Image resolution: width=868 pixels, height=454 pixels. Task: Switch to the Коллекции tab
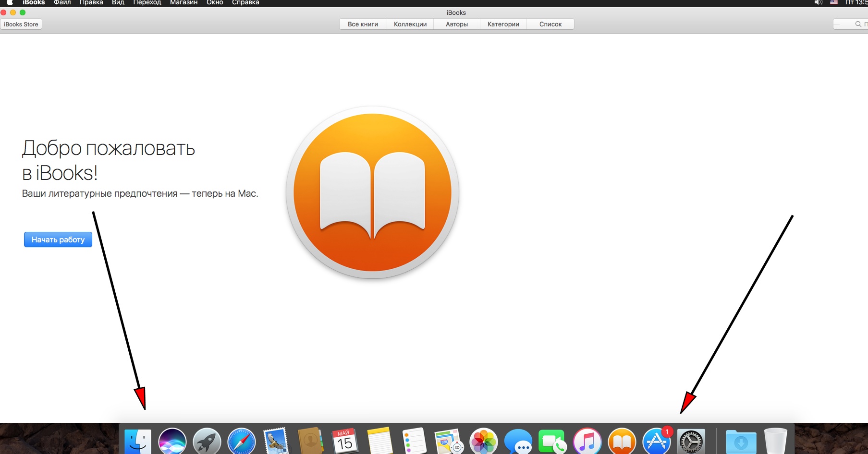tap(410, 24)
